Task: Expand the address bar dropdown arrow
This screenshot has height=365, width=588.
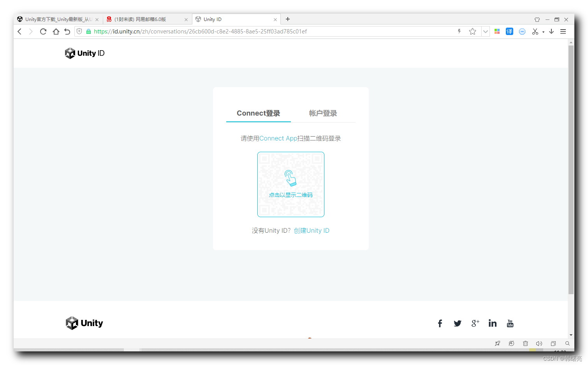Action: pos(486,32)
